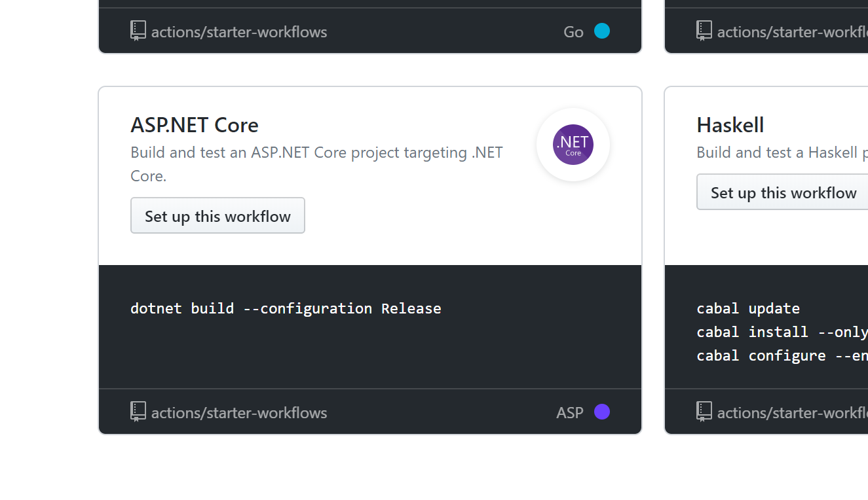The width and height of the screenshot is (868, 500).
Task: Click the Go language label
Action: (573, 32)
